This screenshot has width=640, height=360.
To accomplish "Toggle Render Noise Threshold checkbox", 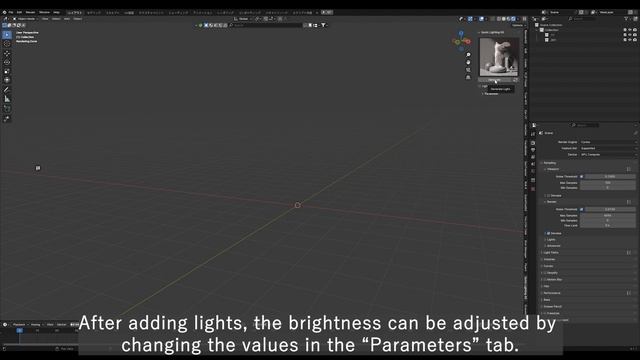I will [582, 209].
